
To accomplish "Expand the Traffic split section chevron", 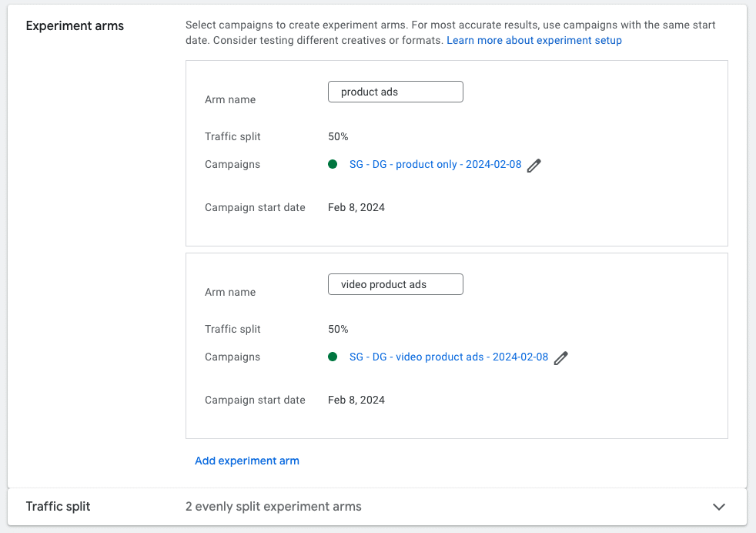I will (x=719, y=507).
